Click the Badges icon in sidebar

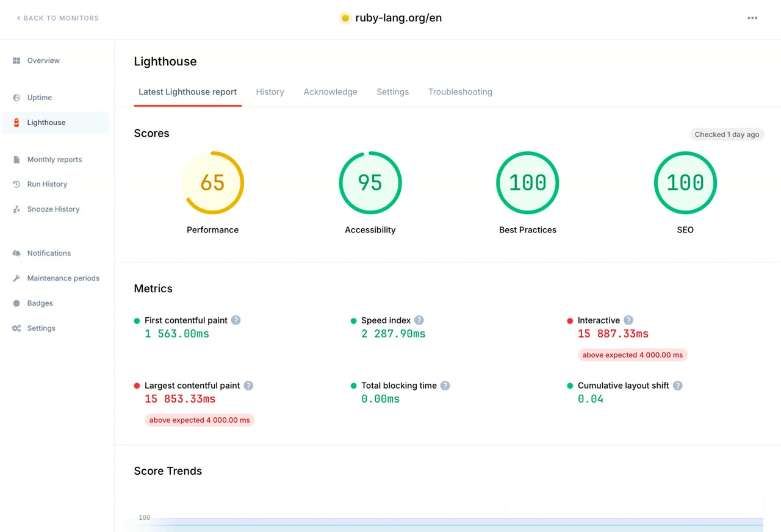[x=16, y=303]
